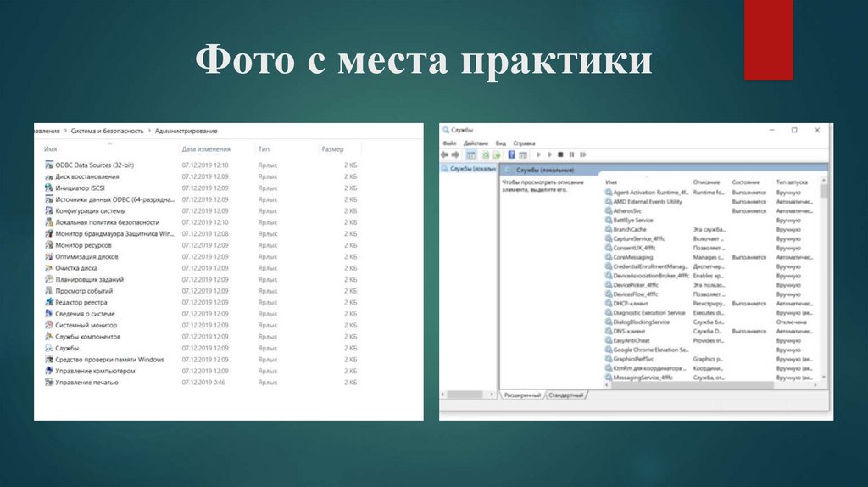Click the gear icon of DNS-клиент service
Image resolution: width=868 pixels, height=487 pixels.
[609, 331]
